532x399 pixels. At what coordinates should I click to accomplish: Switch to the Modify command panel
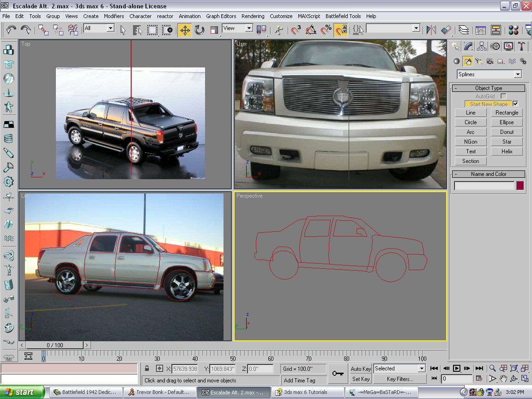(x=468, y=46)
